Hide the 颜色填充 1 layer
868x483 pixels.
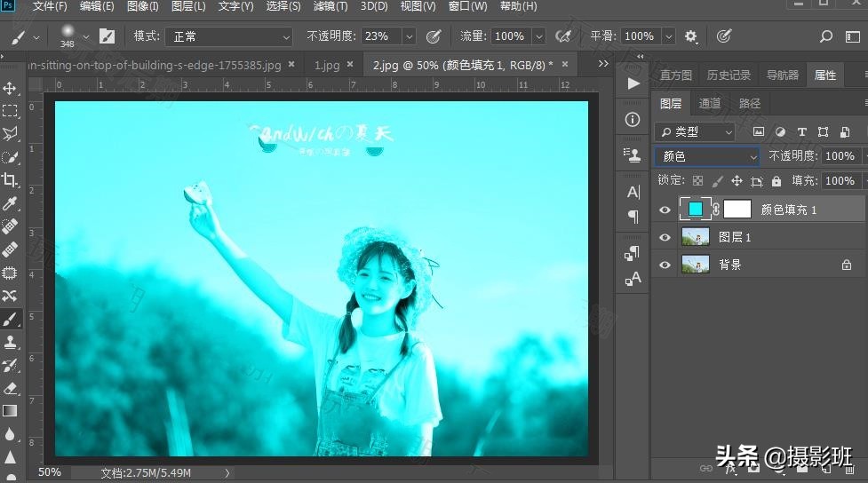pos(665,210)
